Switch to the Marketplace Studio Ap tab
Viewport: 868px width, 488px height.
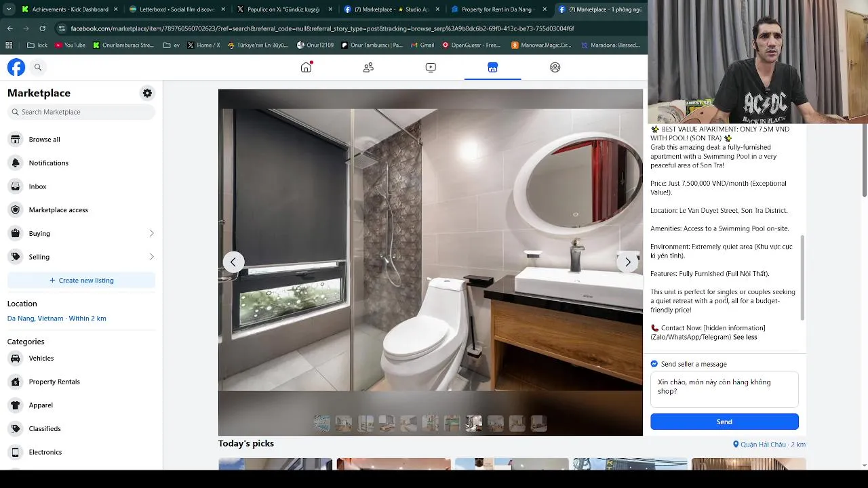tap(392, 9)
